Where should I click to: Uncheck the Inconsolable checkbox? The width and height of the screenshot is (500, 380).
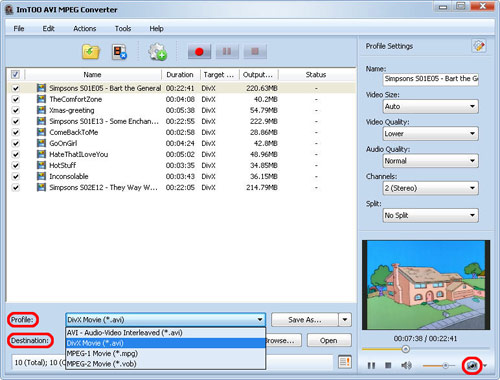tap(15, 176)
